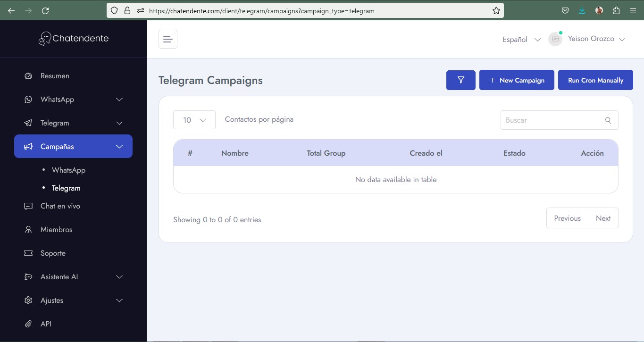Click the site padlock icon
The image size is (644, 342).
coord(127,10)
